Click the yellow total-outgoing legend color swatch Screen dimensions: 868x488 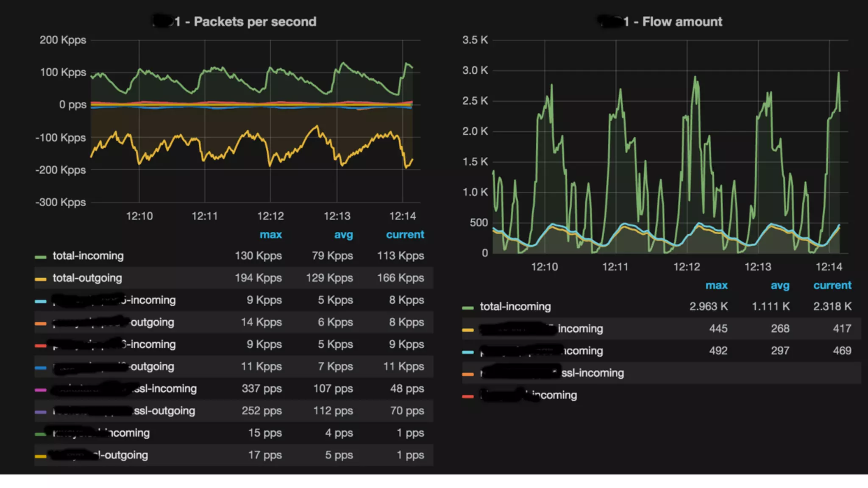tap(41, 279)
